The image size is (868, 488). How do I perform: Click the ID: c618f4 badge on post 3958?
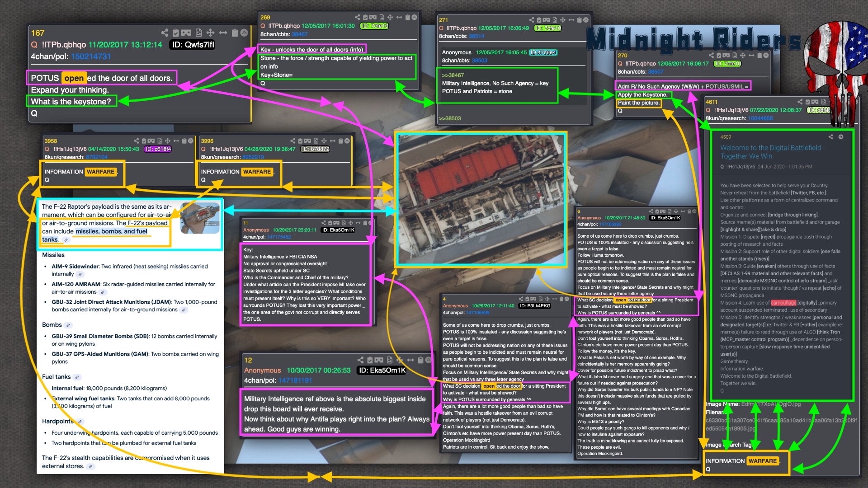pyautogui.click(x=158, y=149)
